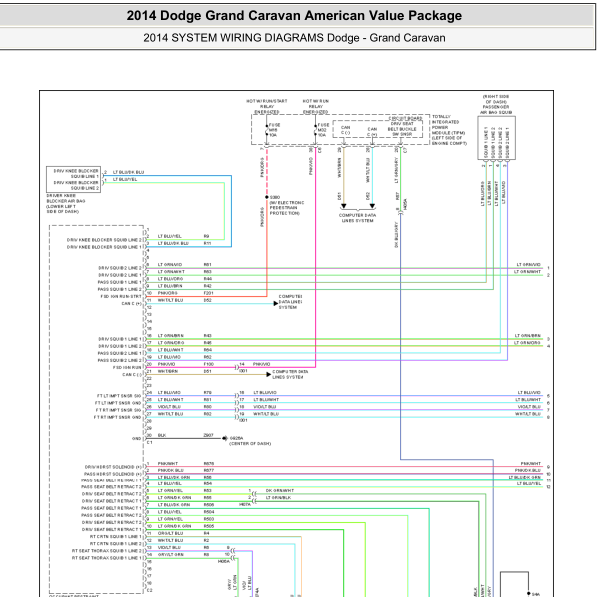Select the 'PASS HDRST SOLENOID (+)' label
Screen dimensions: 600x597
tap(112, 474)
